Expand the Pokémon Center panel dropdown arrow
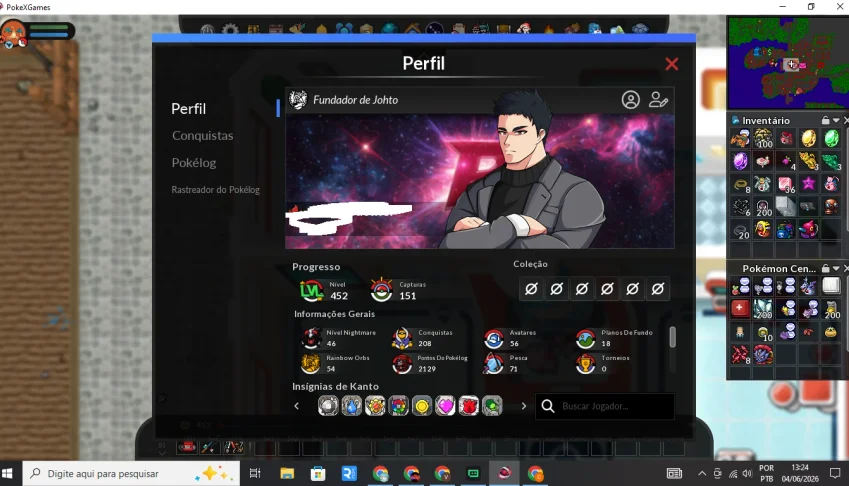The width and height of the screenshot is (849, 486). point(836,268)
